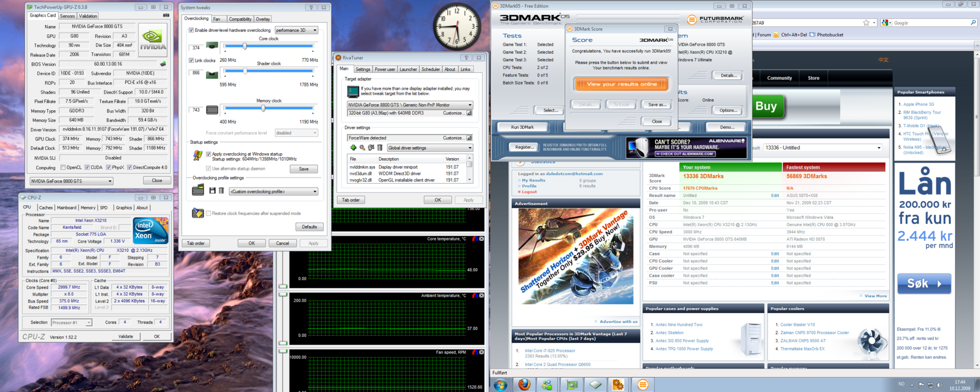Switch to the Sensors tab in GPU-Z
The image size is (980, 392).
pyautogui.click(x=67, y=16)
